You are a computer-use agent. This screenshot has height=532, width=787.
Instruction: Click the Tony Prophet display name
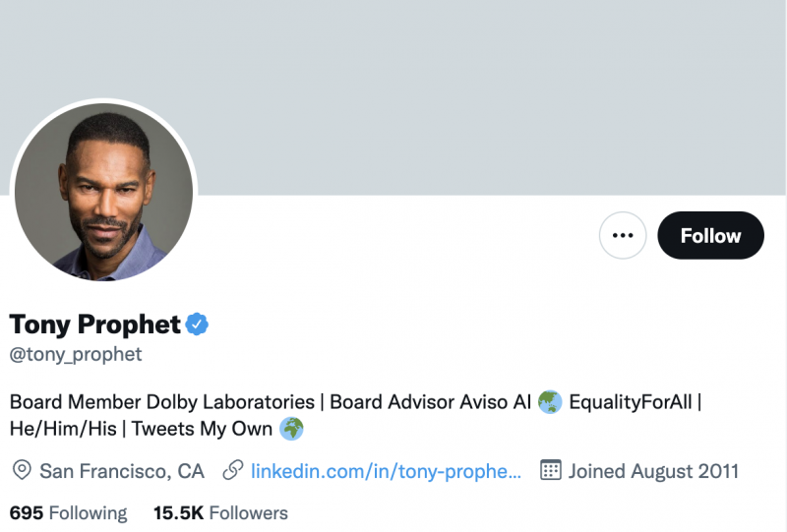(94, 324)
